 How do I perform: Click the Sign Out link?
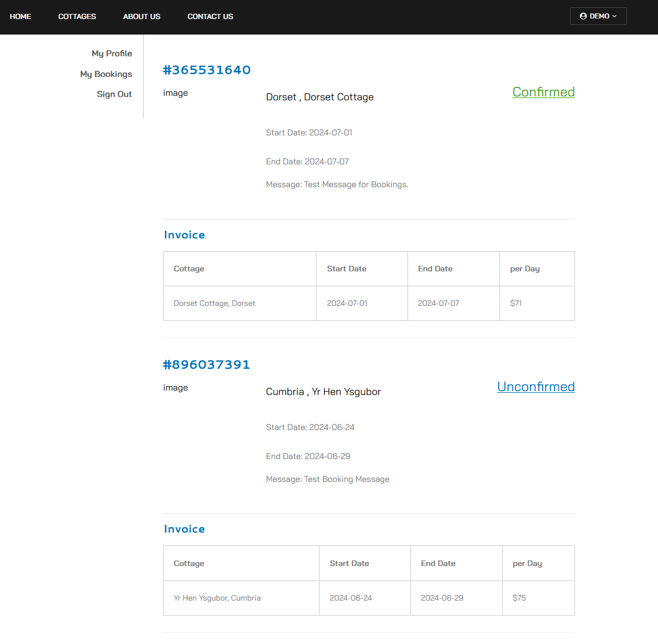point(114,94)
